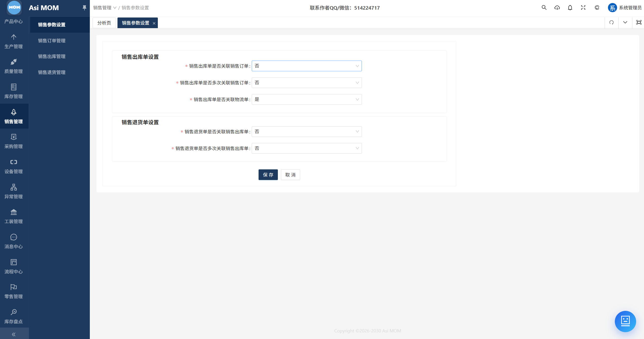This screenshot has width=644, height=339.
Task: Toggle fullscreen with the expand arrows icon
Action: pyautogui.click(x=583, y=8)
